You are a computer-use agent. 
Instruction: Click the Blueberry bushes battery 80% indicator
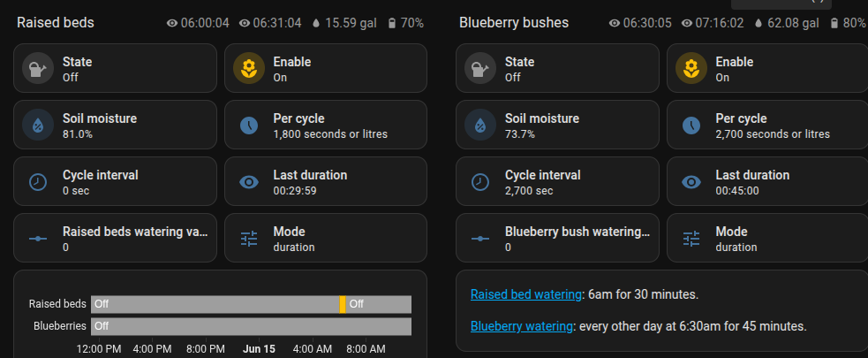[846, 23]
